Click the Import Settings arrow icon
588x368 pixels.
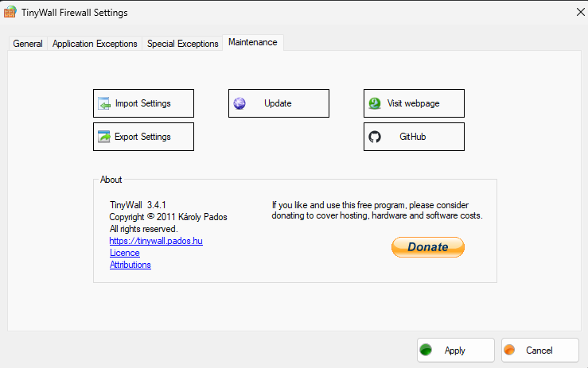[103, 103]
